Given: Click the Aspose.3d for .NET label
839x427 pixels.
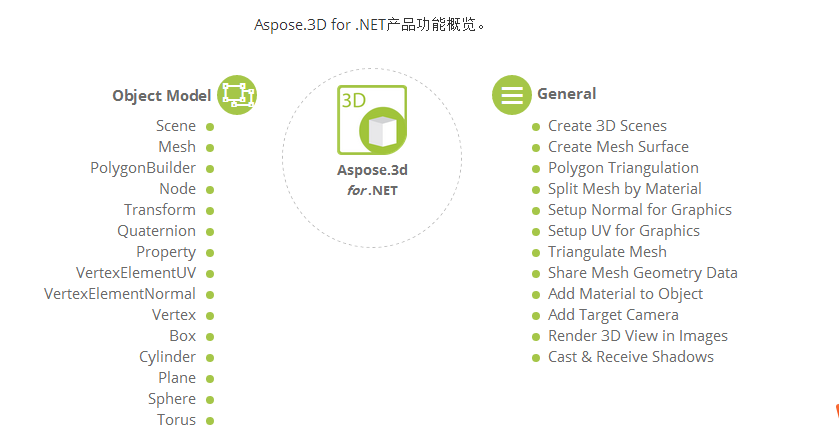Looking at the screenshot, I should [372, 180].
